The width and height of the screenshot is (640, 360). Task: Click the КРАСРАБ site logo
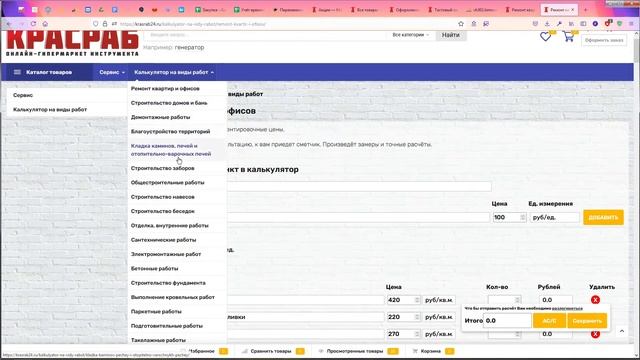(72, 44)
